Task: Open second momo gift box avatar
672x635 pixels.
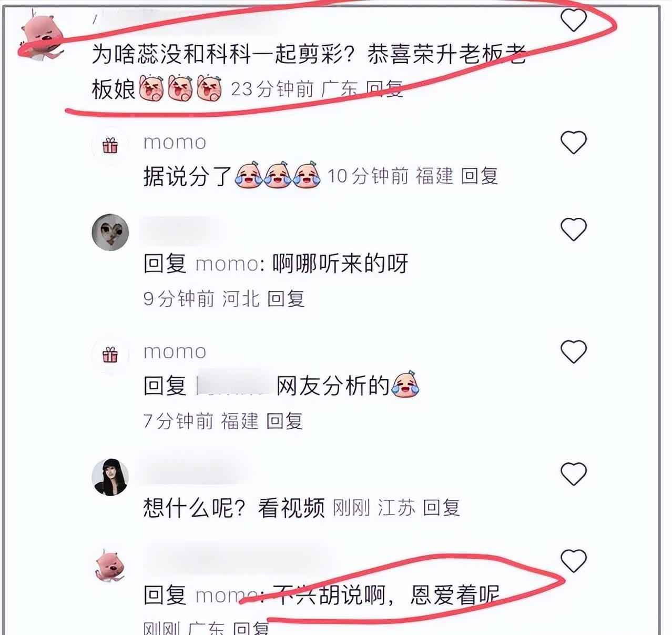Action: (110, 355)
